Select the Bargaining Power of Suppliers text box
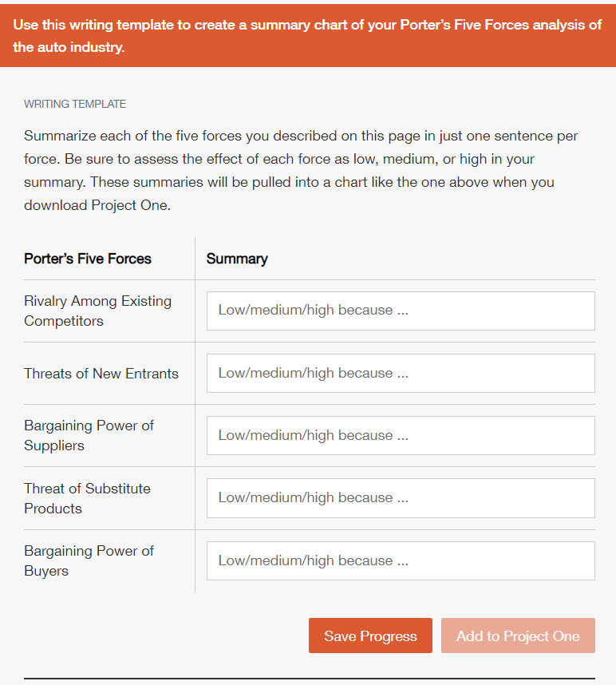616x685 pixels. click(x=400, y=435)
